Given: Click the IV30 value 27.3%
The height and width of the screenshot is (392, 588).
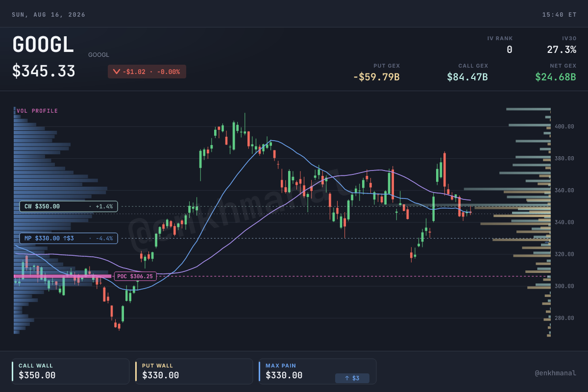Looking at the screenshot, I should tap(562, 49).
